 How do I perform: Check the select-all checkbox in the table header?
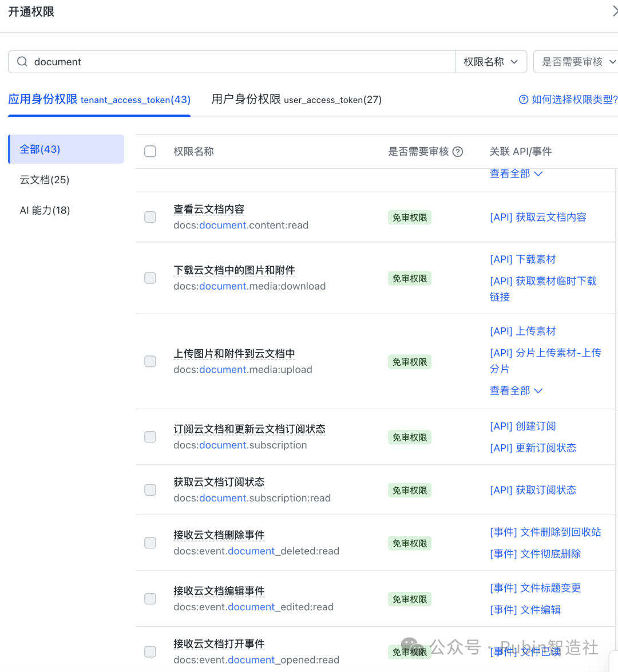point(150,151)
